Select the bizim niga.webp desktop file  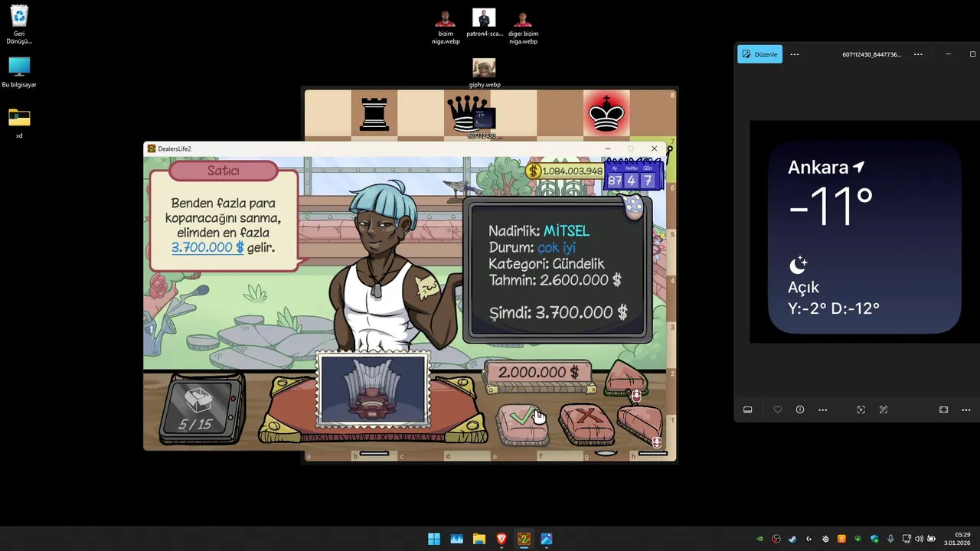coord(446,27)
